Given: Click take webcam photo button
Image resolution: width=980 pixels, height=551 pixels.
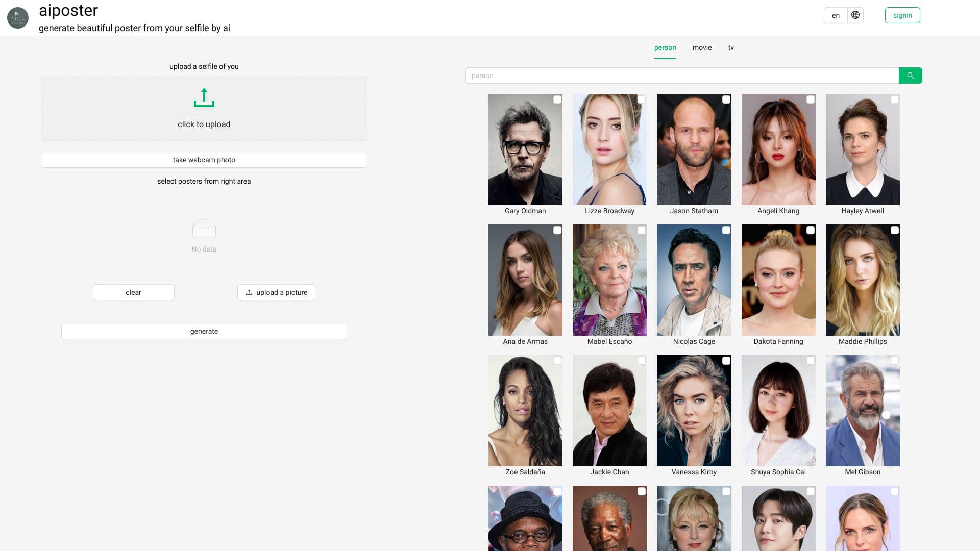Looking at the screenshot, I should [x=204, y=160].
